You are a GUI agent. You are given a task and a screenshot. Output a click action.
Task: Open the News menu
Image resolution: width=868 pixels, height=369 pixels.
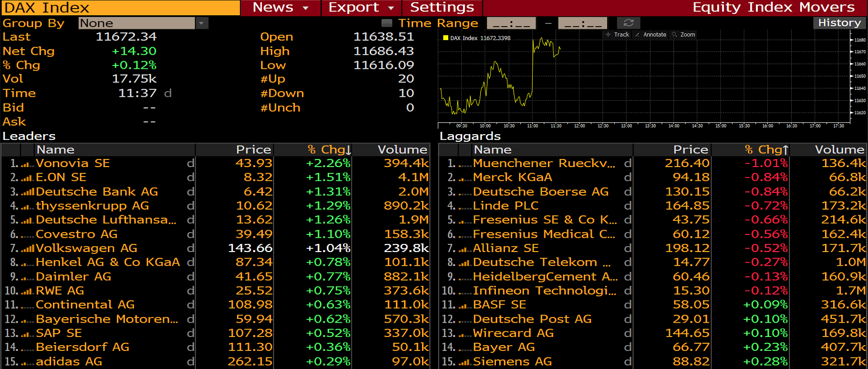[x=280, y=8]
